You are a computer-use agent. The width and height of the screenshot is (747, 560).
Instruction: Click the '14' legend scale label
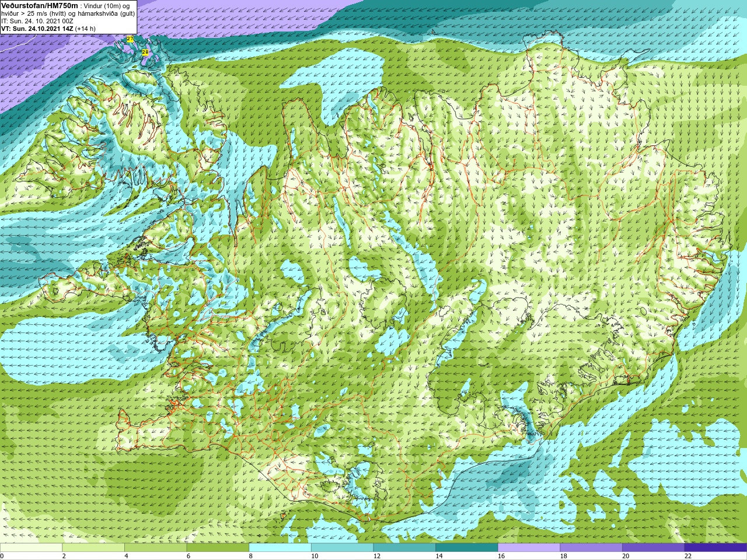click(x=439, y=556)
